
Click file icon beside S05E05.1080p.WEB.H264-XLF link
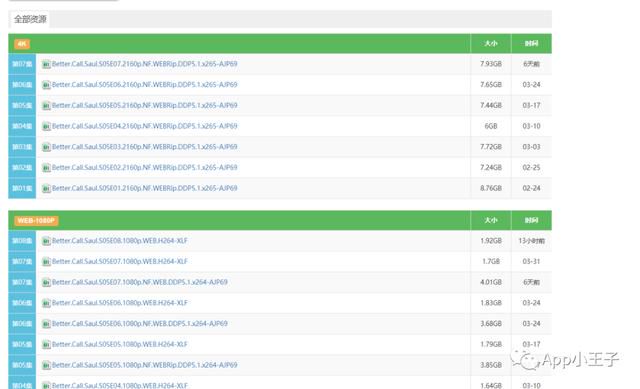(x=46, y=345)
